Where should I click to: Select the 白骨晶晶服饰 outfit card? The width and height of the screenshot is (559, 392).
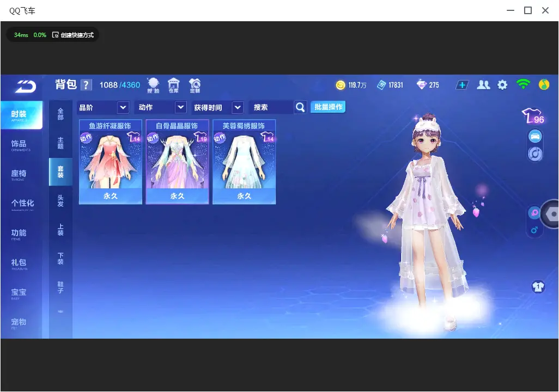[x=177, y=162]
